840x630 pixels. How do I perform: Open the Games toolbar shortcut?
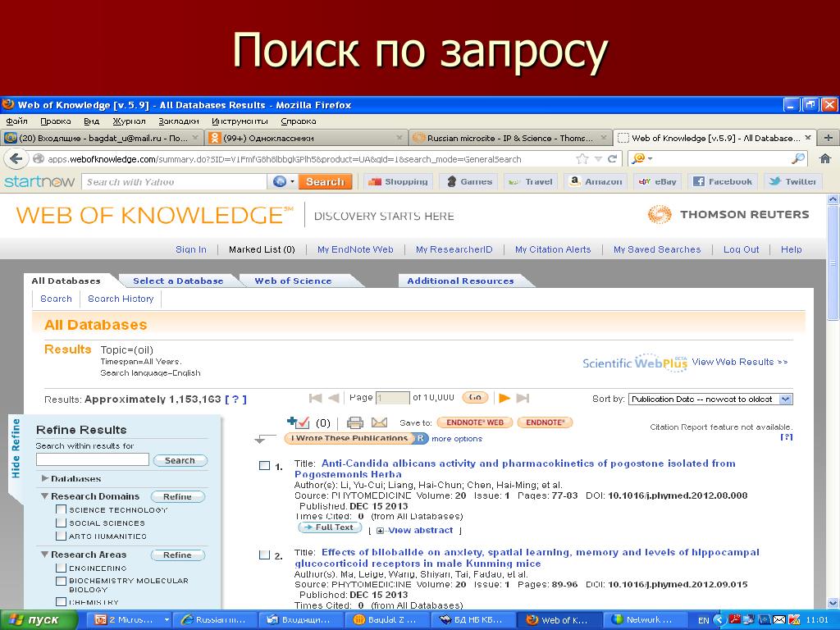tap(469, 181)
